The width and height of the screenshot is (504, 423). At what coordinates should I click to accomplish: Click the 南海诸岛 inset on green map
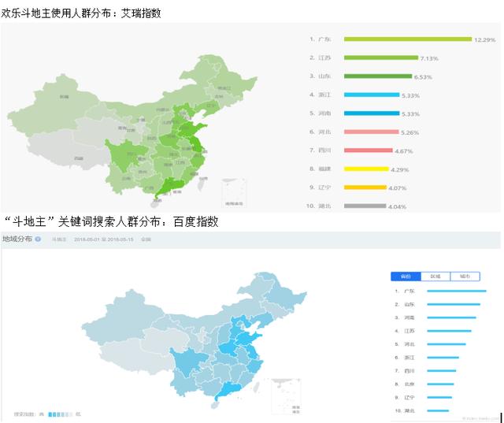click(x=234, y=193)
